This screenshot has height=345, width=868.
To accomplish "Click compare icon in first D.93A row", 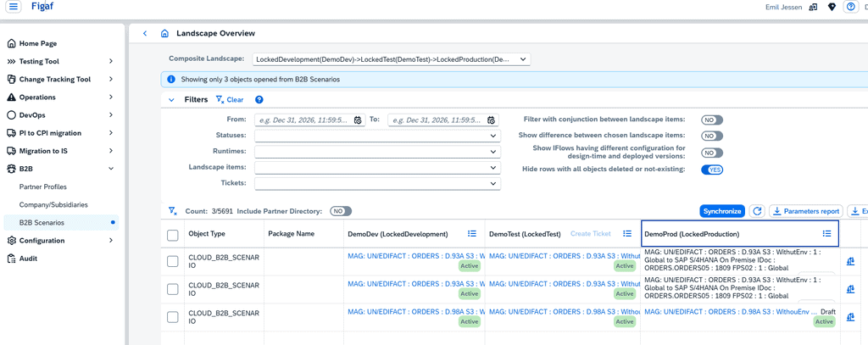I will [x=850, y=262].
